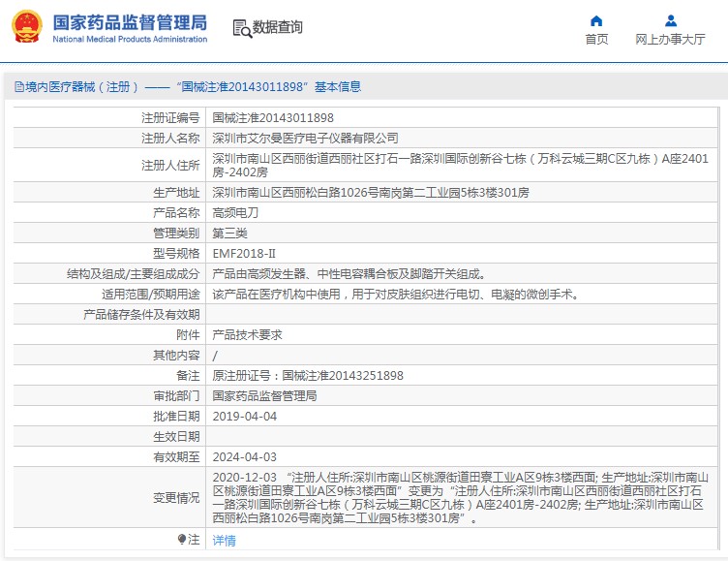Click the 备注 row label
This screenshot has height=561, width=728.
point(188,376)
